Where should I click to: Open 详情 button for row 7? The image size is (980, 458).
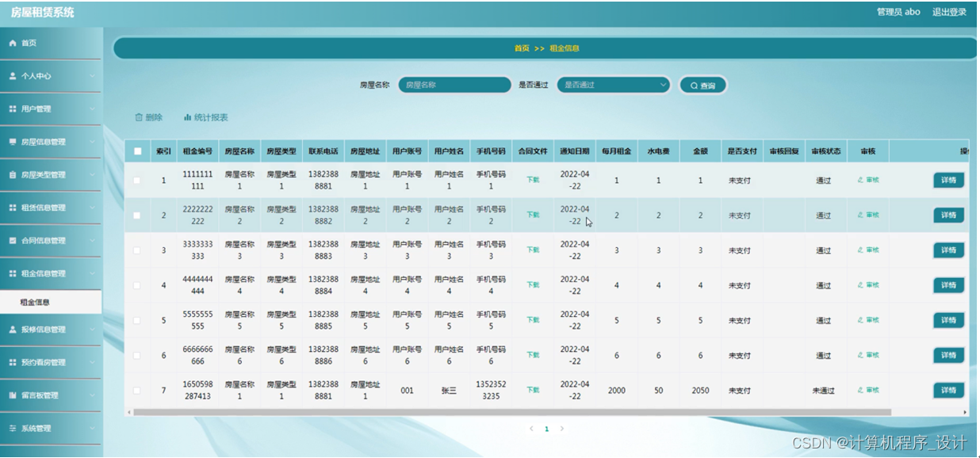(x=948, y=390)
